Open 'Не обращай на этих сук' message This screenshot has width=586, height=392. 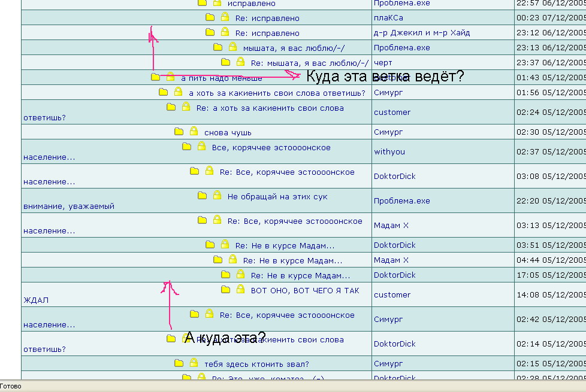tap(277, 196)
